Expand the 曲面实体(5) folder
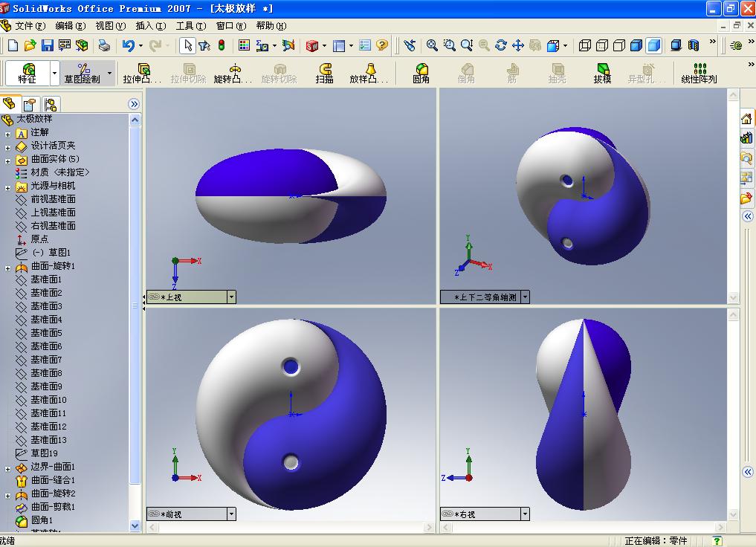756x547 pixels. (x=7, y=161)
